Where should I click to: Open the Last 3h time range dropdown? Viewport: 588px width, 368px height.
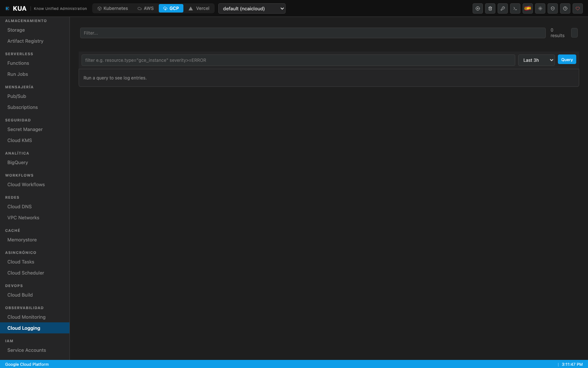(537, 60)
